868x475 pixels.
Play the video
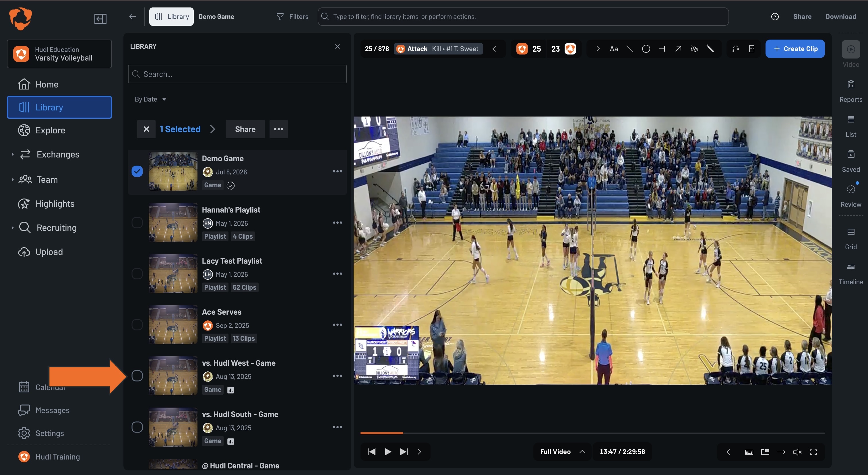(x=388, y=452)
